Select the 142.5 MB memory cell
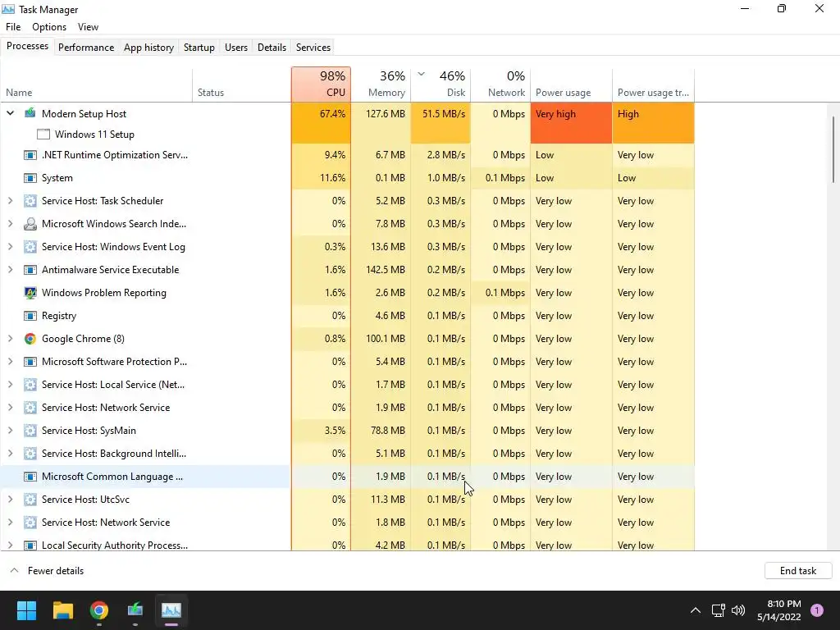 pos(381,270)
